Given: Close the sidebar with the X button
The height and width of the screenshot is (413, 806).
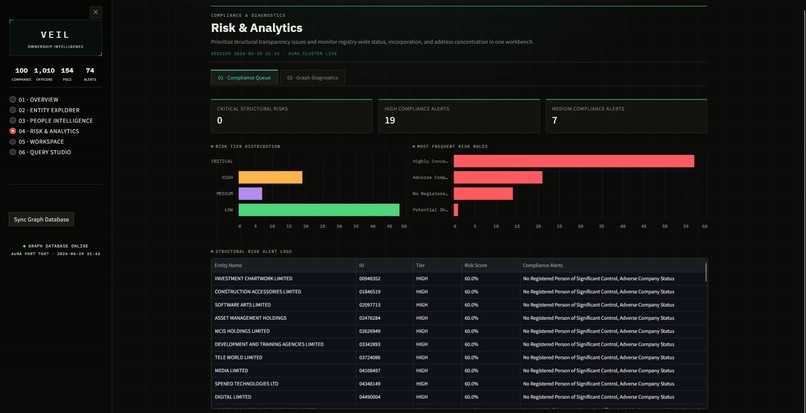Looking at the screenshot, I should (96, 12).
